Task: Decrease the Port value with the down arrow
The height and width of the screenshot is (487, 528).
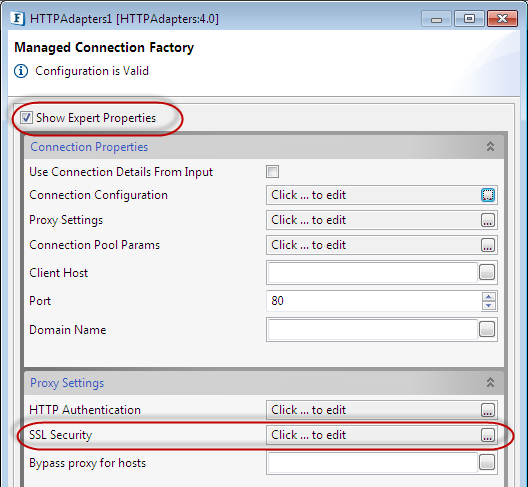Action: [489, 305]
